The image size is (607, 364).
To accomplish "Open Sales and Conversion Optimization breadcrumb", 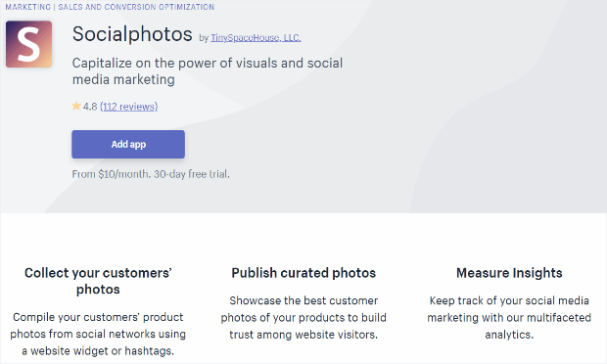I will click(136, 7).
